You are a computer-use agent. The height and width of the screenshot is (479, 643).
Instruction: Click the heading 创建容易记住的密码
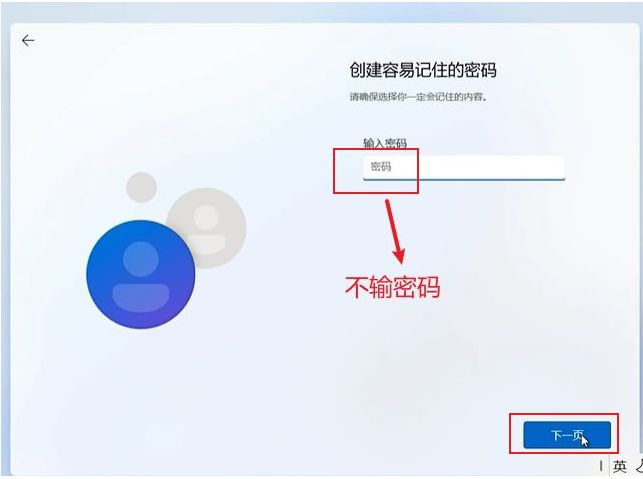423,70
